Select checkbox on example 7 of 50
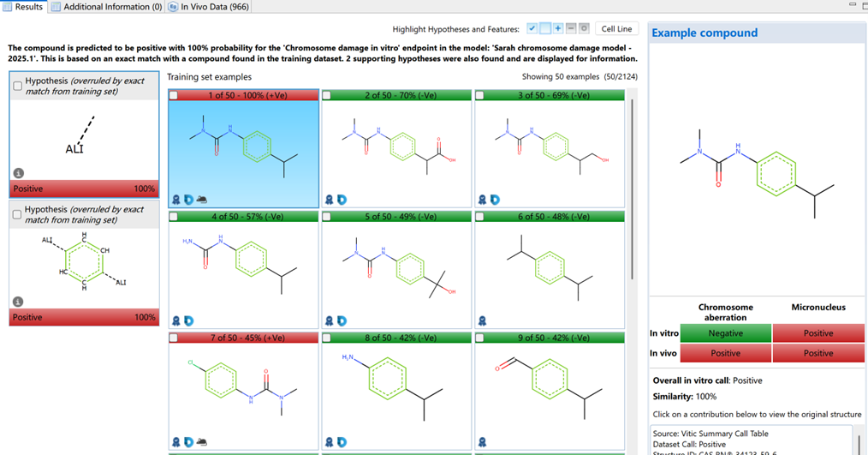Viewport: 868px width, 455px height. [x=175, y=338]
